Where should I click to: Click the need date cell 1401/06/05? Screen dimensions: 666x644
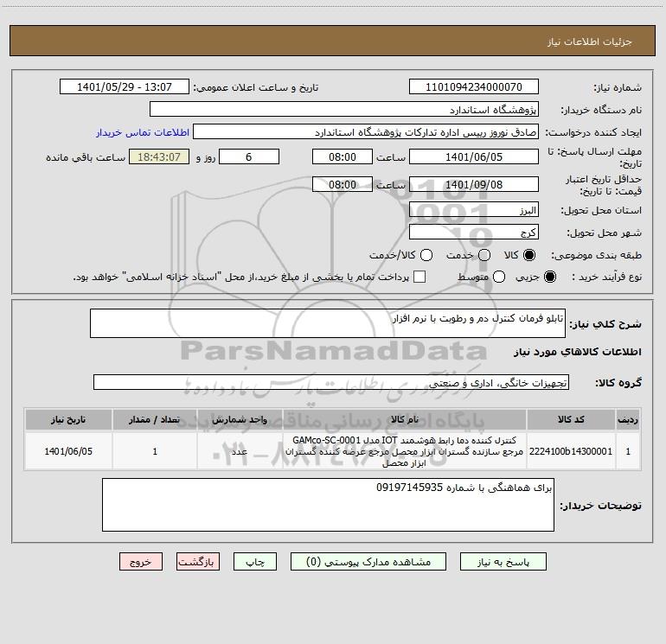pos(68,451)
